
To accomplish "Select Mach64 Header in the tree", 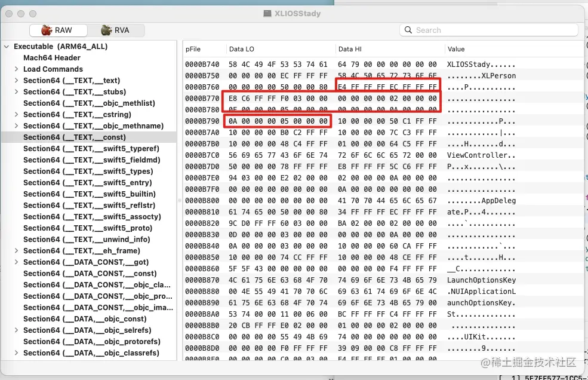I will click(52, 58).
